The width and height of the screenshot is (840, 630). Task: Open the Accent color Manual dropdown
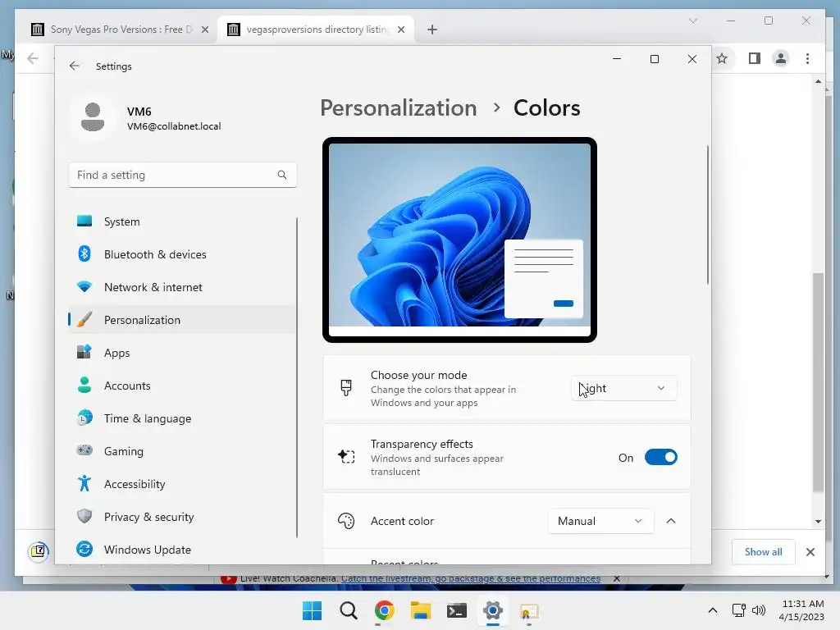(600, 521)
